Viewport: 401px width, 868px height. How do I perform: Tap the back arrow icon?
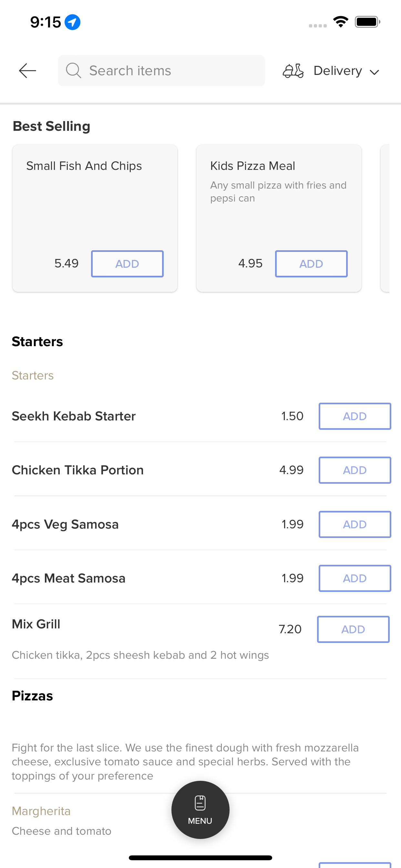[27, 71]
